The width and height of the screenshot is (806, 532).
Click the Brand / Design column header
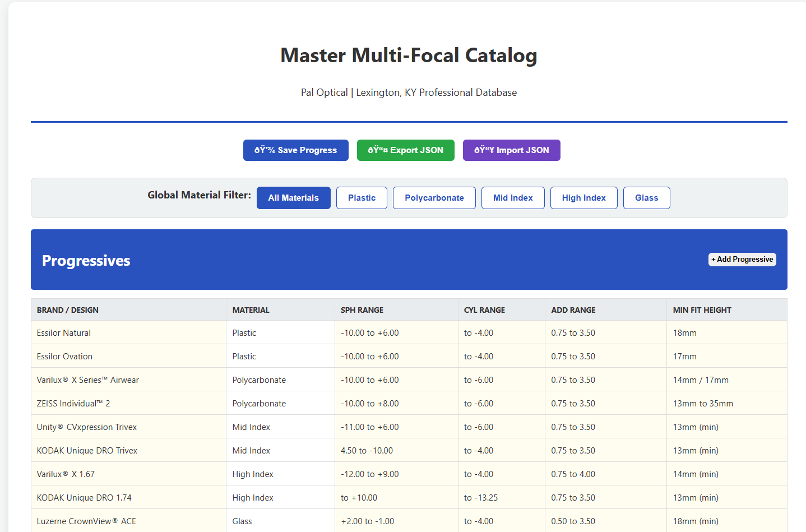(68, 310)
